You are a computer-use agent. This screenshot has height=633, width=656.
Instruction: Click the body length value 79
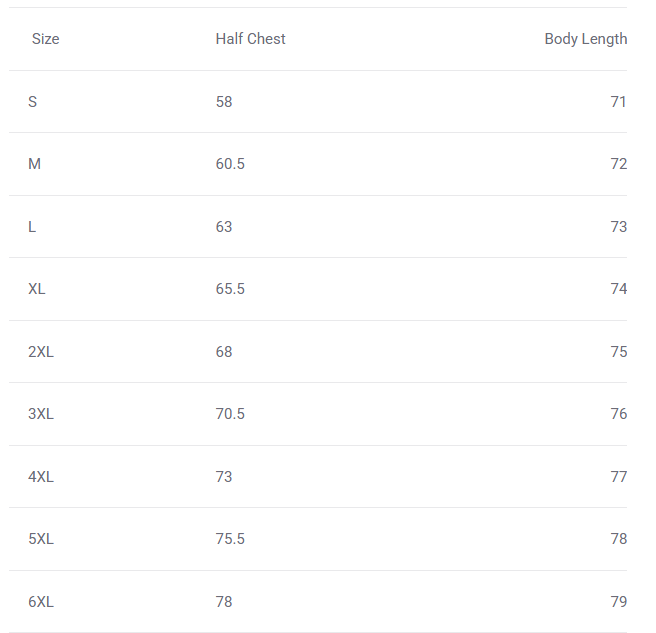(x=618, y=602)
